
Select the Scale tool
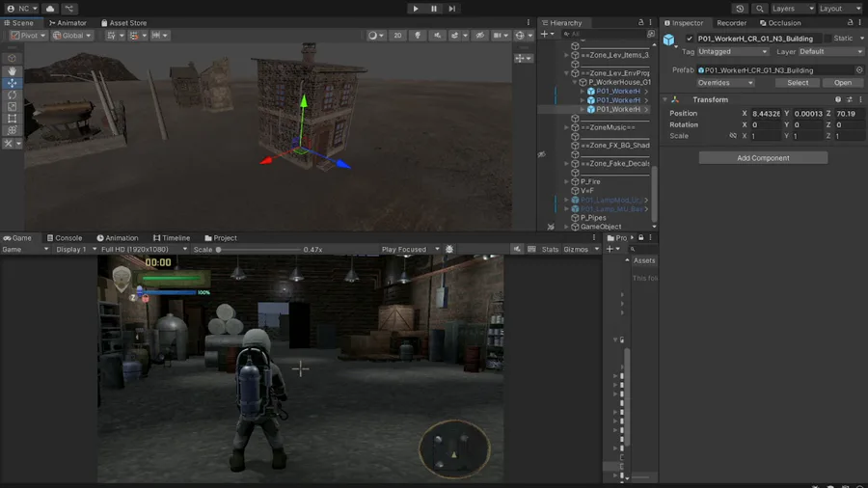(13, 106)
